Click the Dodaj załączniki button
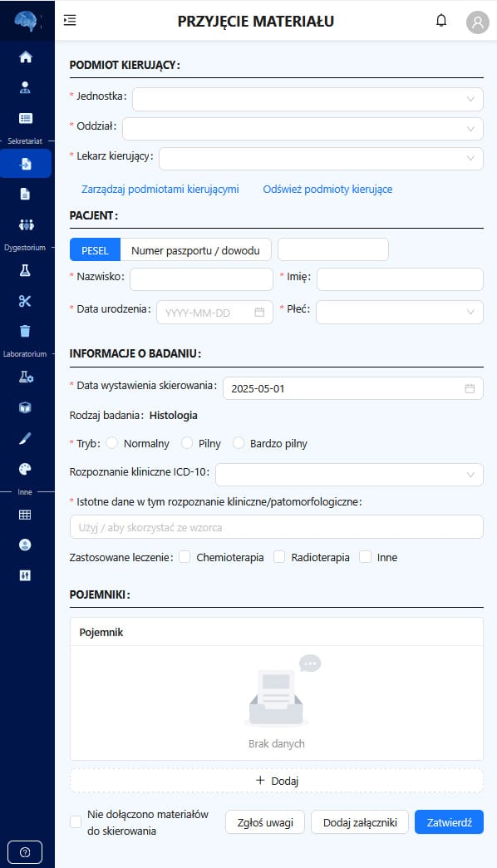 [360, 822]
